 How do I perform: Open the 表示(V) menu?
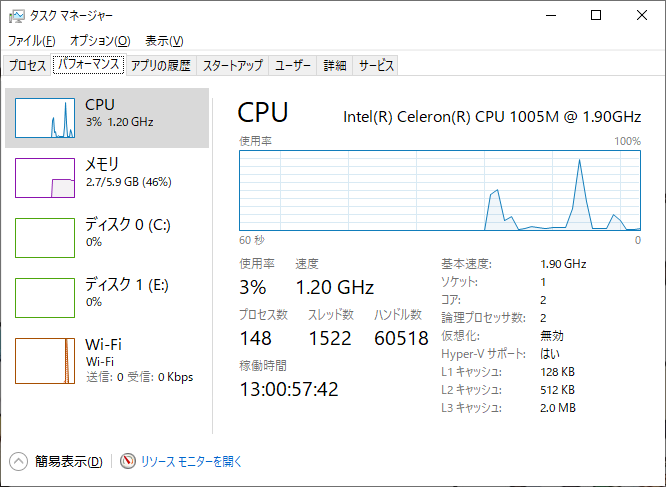click(x=164, y=41)
